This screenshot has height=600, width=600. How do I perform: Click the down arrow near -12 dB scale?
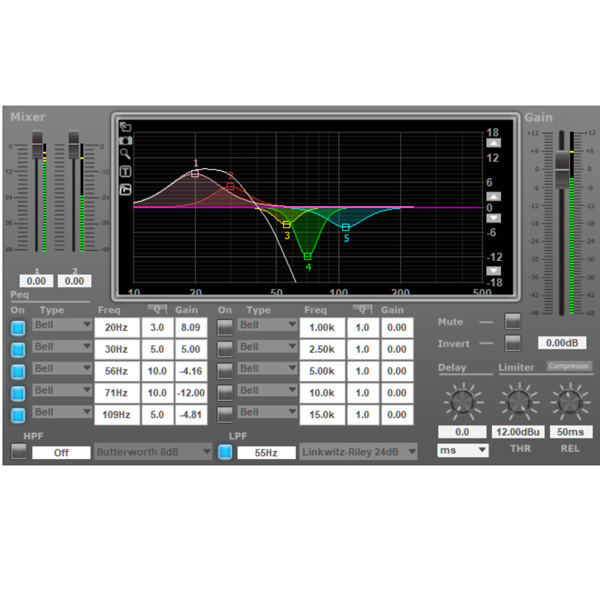pos(492,270)
